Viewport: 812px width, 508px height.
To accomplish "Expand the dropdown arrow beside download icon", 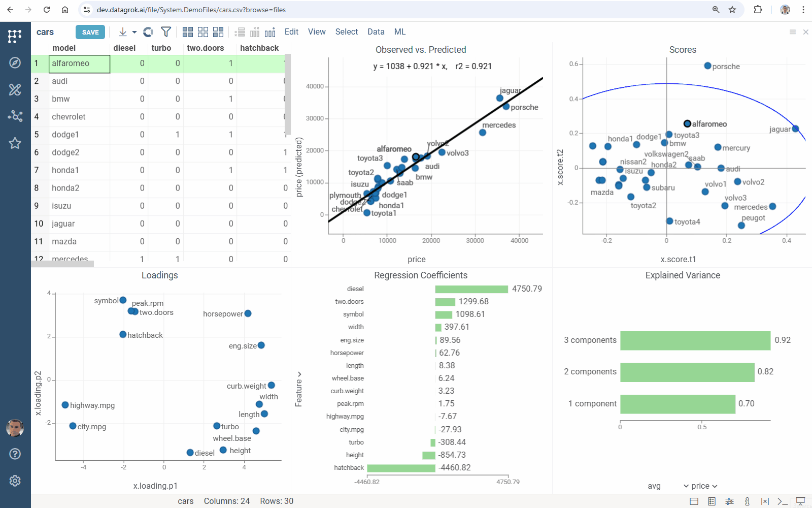I will point(134,32).
